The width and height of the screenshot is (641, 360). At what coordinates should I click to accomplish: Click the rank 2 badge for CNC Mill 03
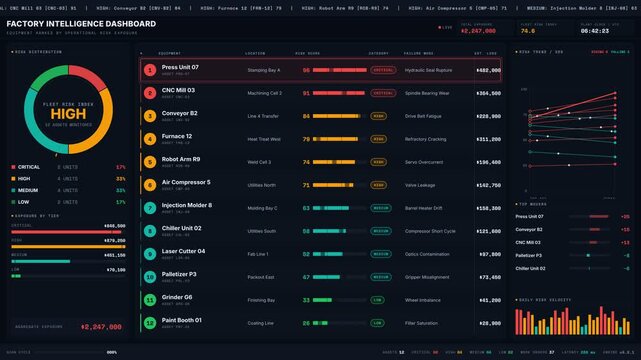(150, 93)
